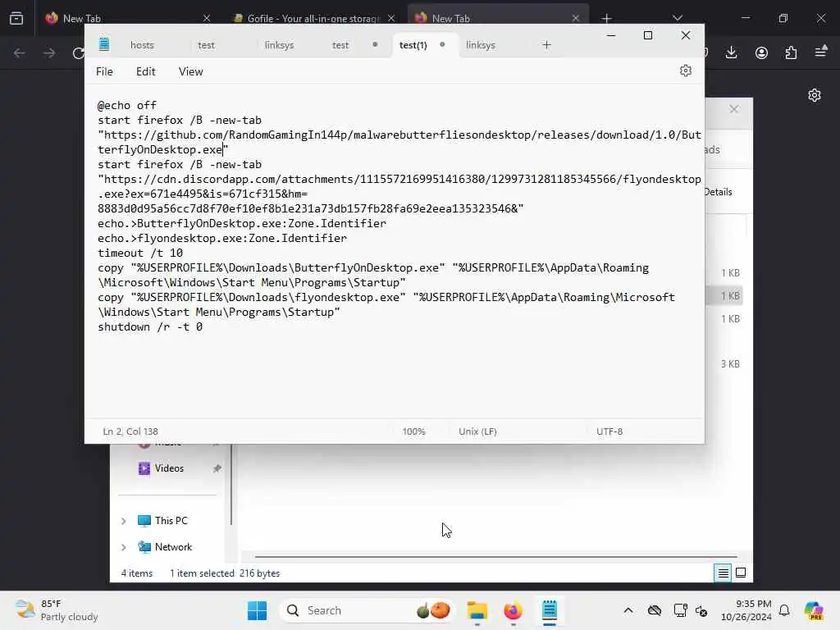The image size is (840, 630).
Task: Open Copilot icon in the taskbar
Action: click(815, 610)
